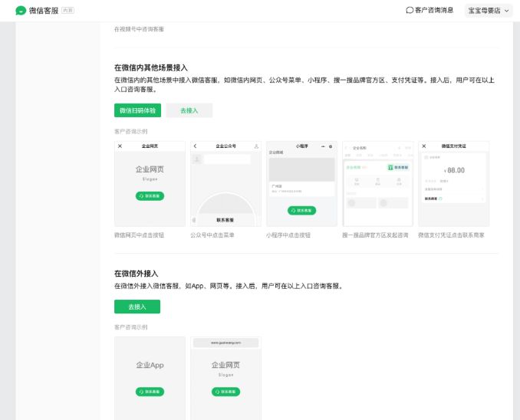The width and height of the screenshot is (520, 420).
Task: Click the profile icon in 企业公众号 preview
Action: click(256, 146)
